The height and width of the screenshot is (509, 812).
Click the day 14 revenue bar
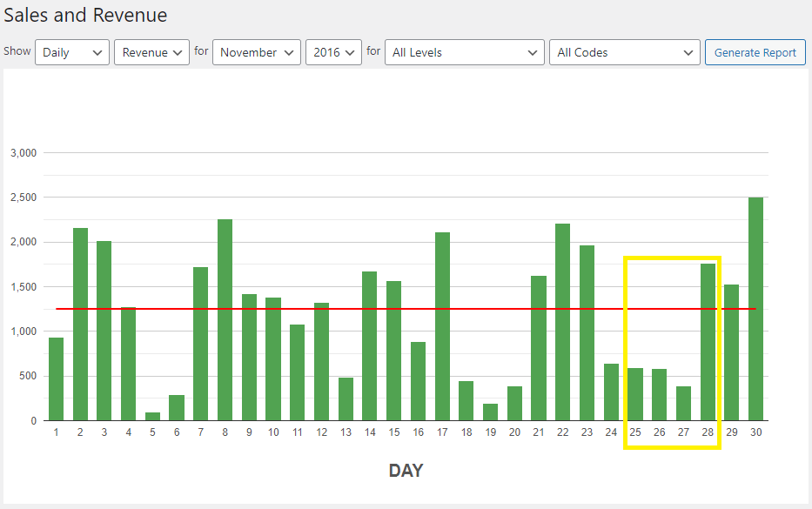coord(369,346)
